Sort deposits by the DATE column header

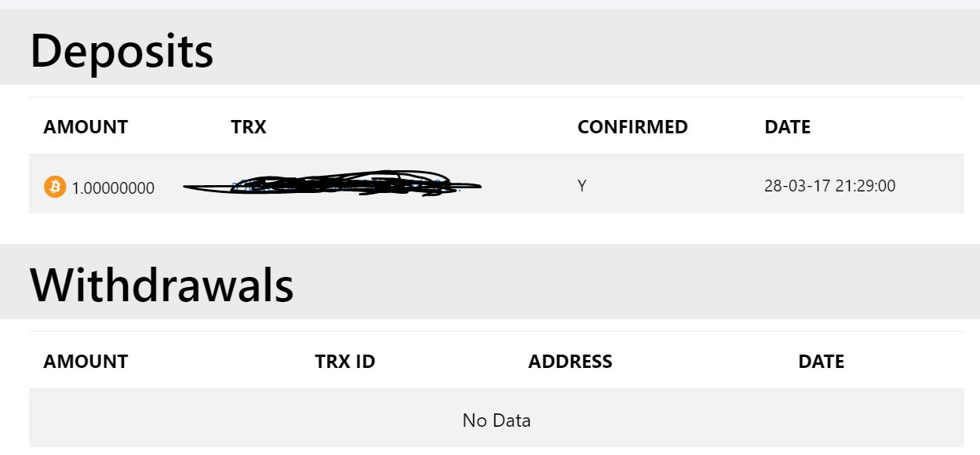787,127
